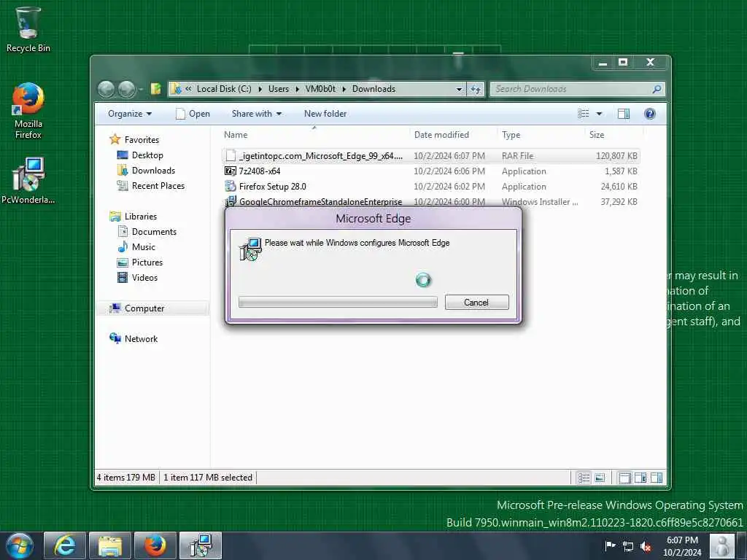Click VM0b0t in the address path
Viewport: 747px width, 560px height.
tap(320, 89)
